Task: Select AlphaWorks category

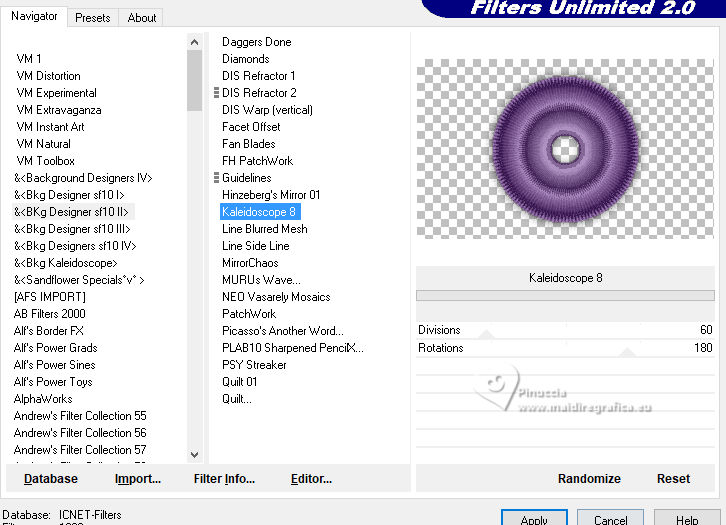Action: point(43,399)
